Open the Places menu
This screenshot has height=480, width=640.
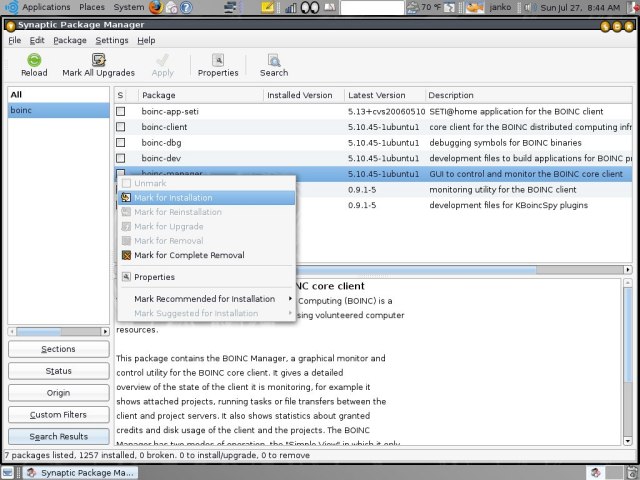[x=92, y=7]
